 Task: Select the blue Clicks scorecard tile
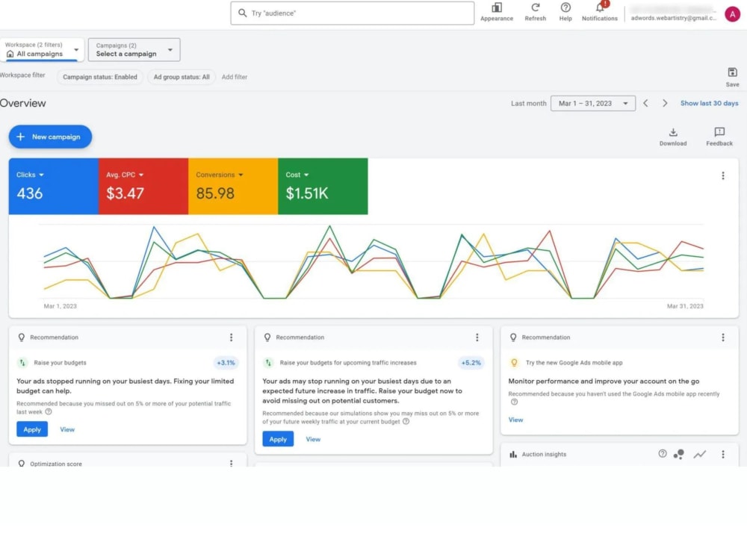click(x=53, y=186)
